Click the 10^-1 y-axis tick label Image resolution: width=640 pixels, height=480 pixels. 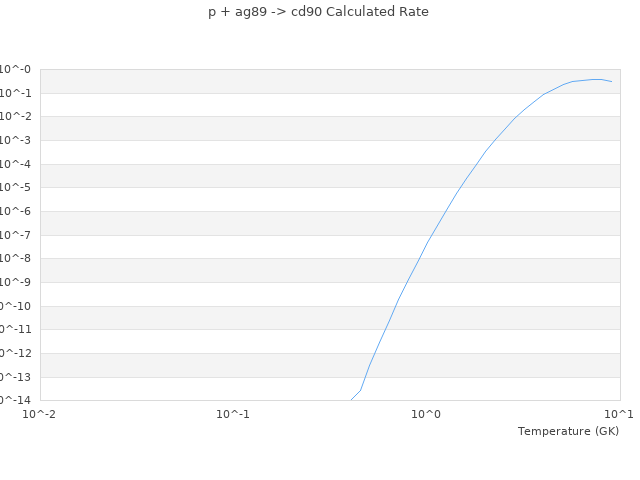click(17, 93)
